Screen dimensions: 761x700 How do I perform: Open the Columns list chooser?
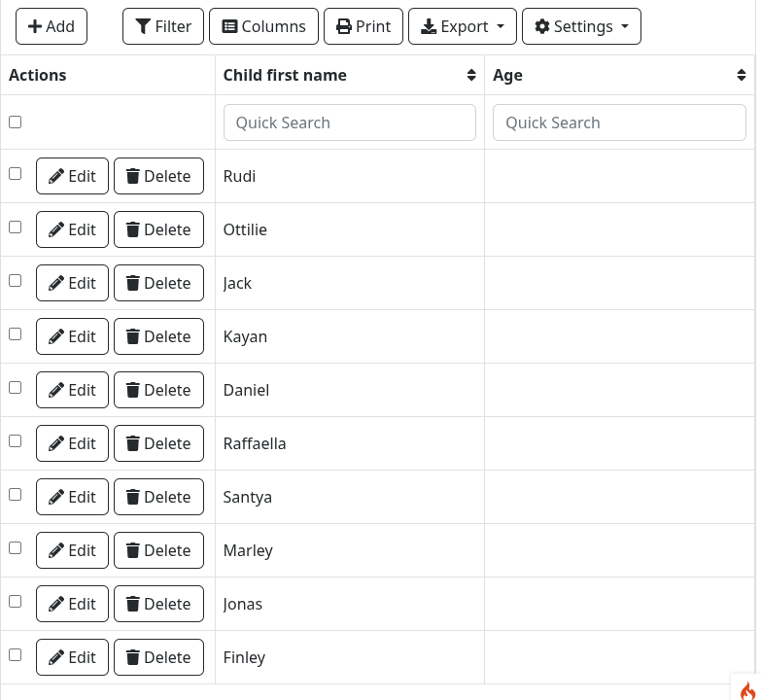[x=263, y=26]
